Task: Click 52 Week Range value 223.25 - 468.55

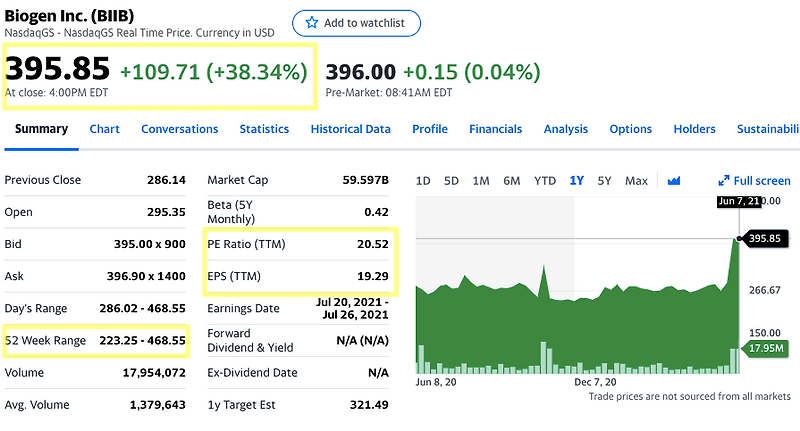Action: 142,341
